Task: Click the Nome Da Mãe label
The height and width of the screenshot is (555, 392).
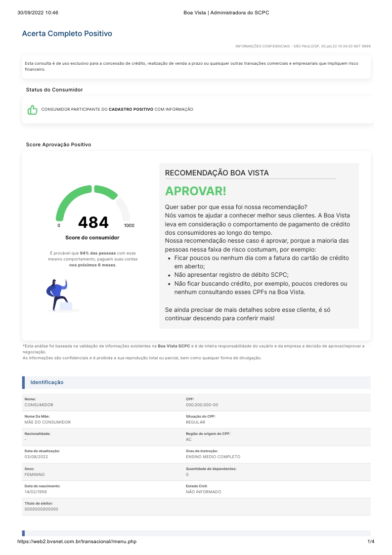Action: pos(37,417)
